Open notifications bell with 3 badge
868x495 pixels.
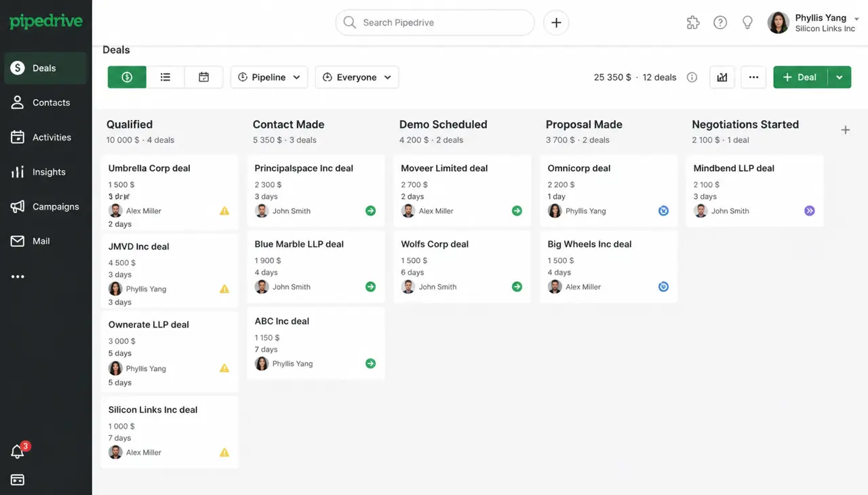(x=18, y=452)
